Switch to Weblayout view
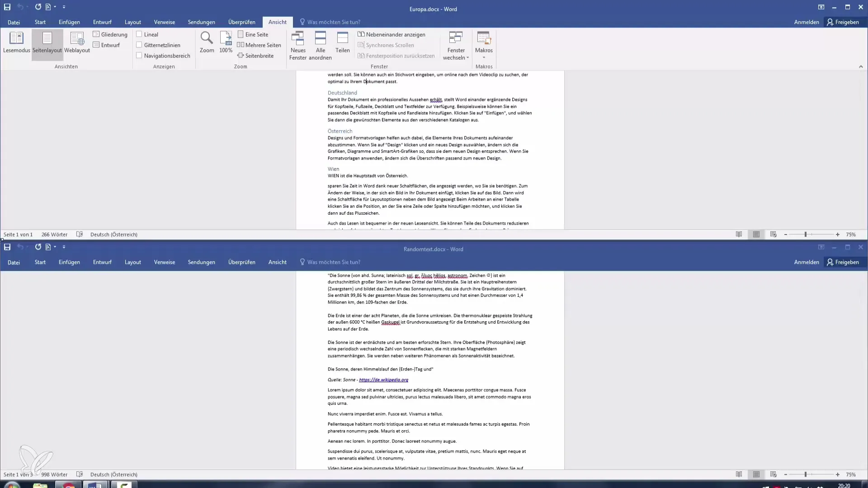 (77, 43)
